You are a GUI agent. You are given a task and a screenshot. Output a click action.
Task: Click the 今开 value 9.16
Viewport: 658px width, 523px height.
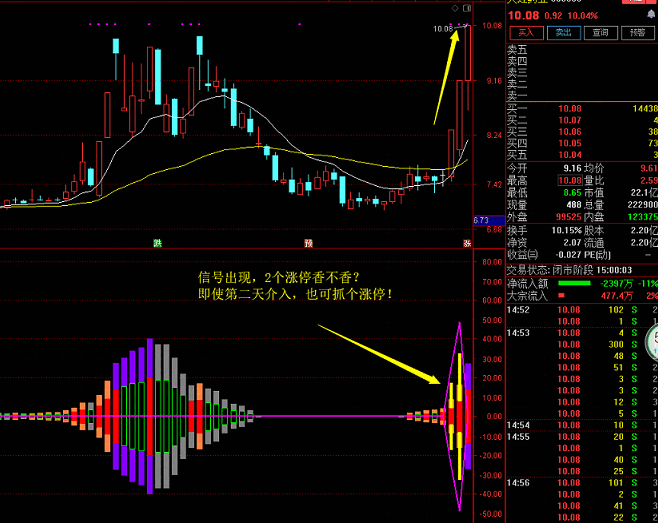point(572,168)
